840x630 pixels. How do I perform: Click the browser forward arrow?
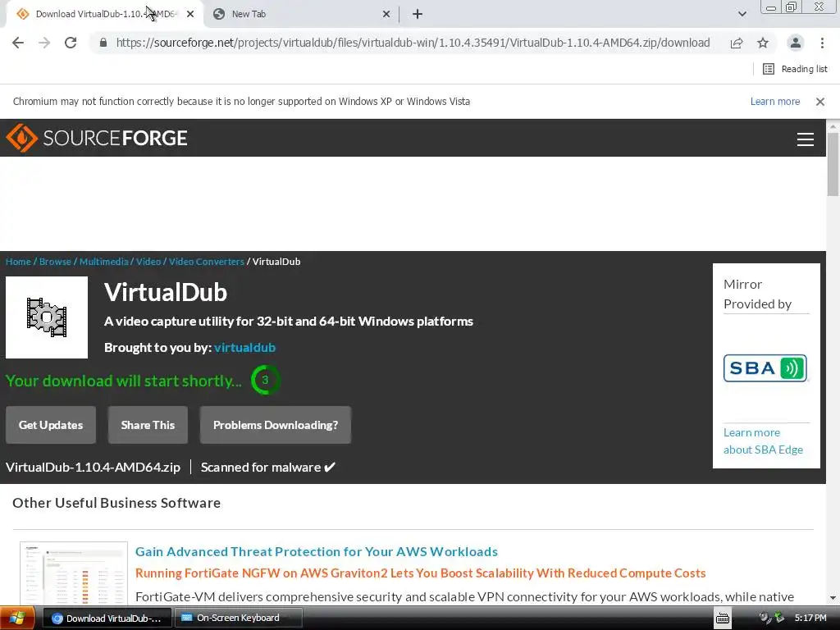[x=44, y=43]
